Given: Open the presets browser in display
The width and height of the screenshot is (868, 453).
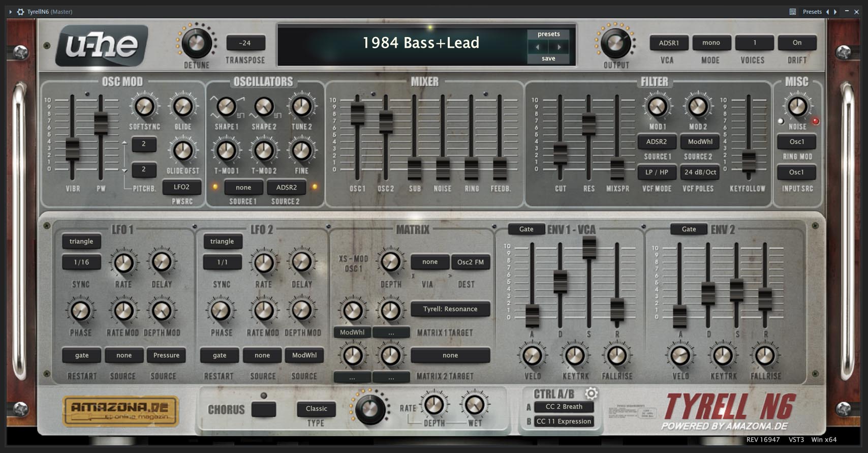Looking at the screenshot, I should (x=548, y=34).
